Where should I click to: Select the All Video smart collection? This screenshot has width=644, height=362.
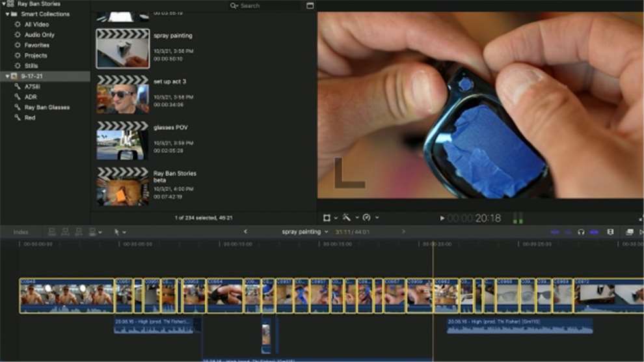36,24
